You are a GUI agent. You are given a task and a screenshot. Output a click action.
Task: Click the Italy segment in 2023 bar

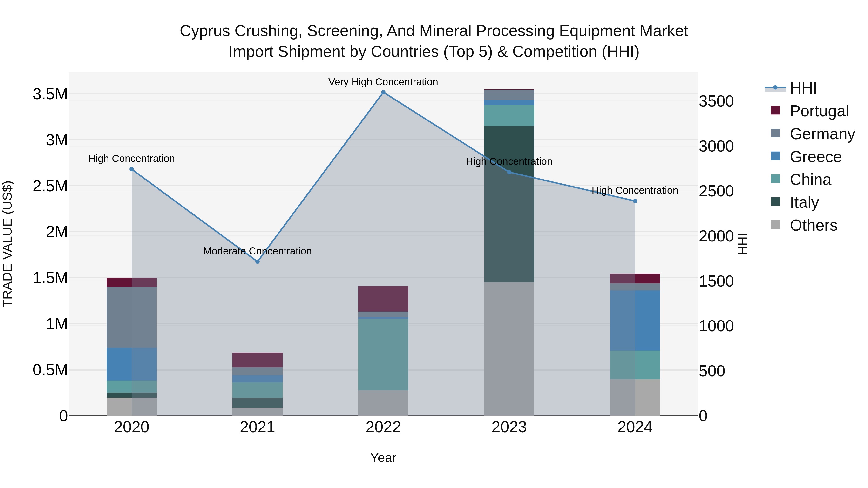(509, 204)
